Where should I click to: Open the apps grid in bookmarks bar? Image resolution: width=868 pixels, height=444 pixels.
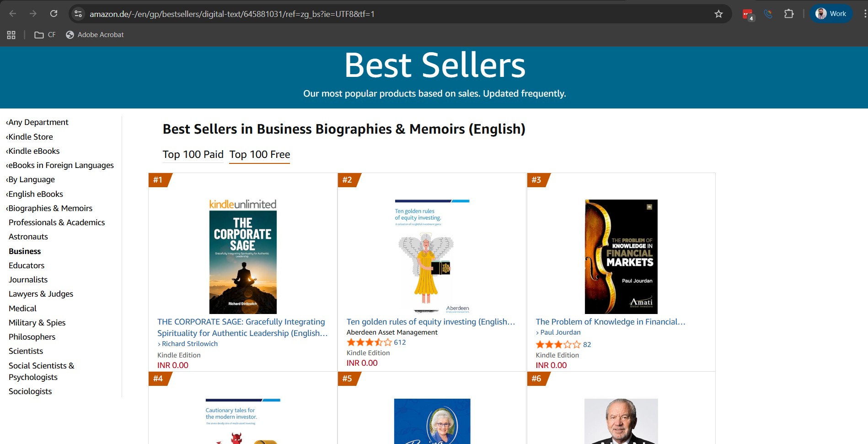click(x=11, y=35)
